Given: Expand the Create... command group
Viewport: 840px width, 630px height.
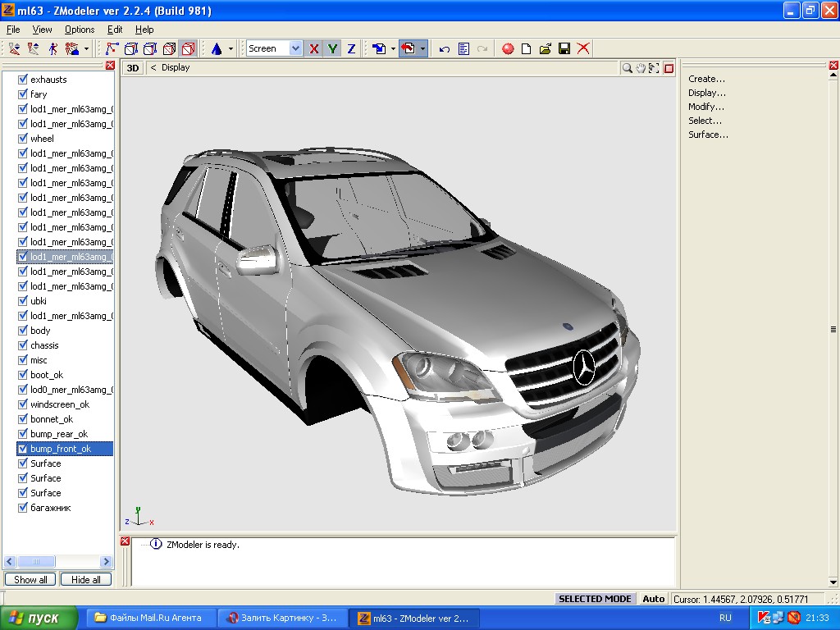Looking at the screenshot, I should pyautogui.click(x=706, y=79).
